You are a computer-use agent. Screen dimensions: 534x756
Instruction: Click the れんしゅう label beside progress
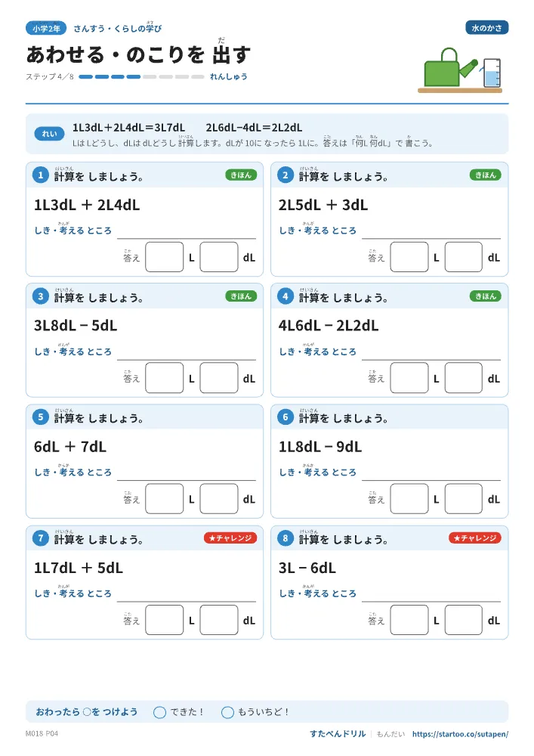(x=229, y=76)
